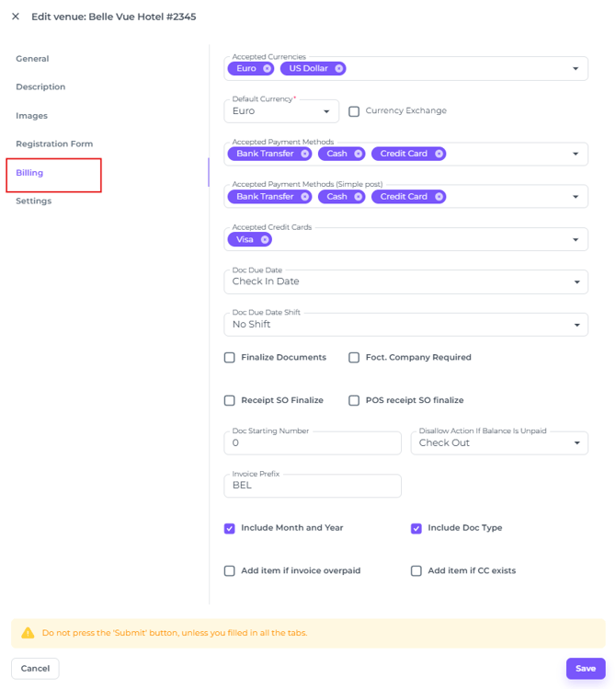
Task: Remove Cash chip in Accepted Payment Methods
Action: click(359, 154)
